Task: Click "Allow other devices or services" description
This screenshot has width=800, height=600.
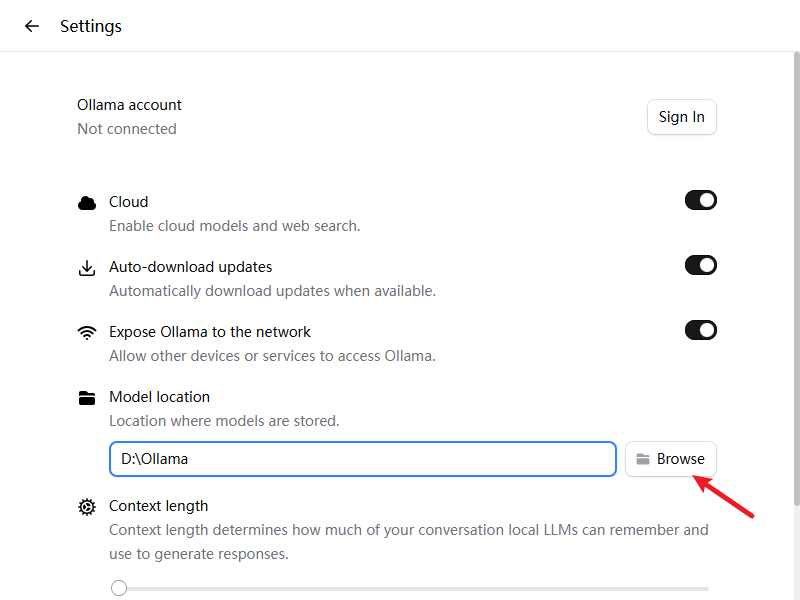Action: point(272,356)
